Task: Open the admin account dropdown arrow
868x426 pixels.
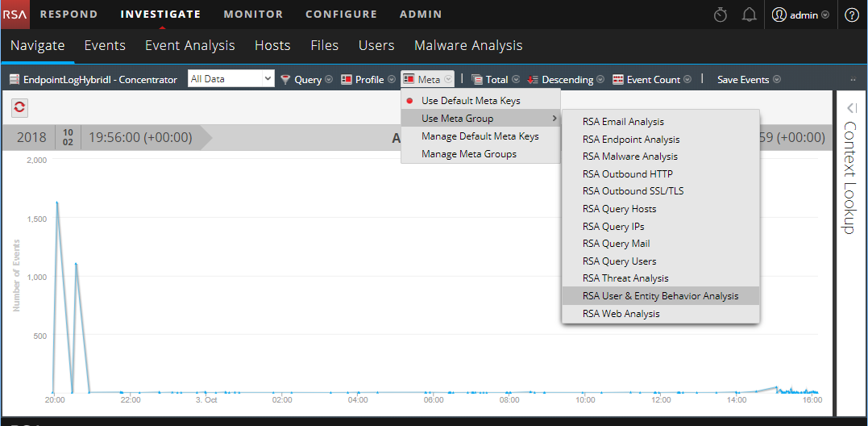Action: [x=825, y=15]
